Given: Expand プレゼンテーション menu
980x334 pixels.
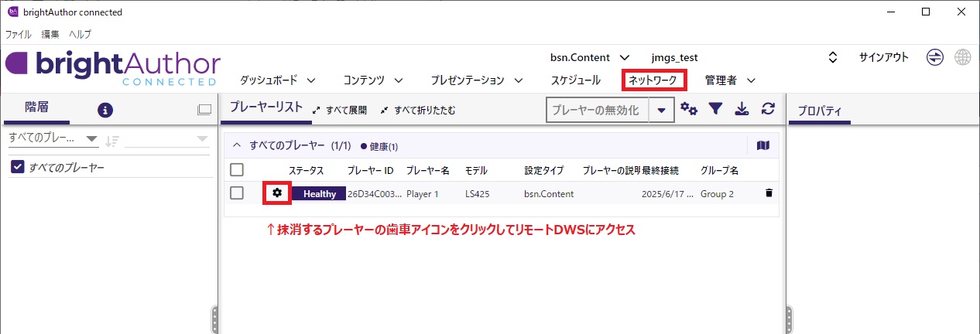Looking at the screenshot, I should [477, 80].
